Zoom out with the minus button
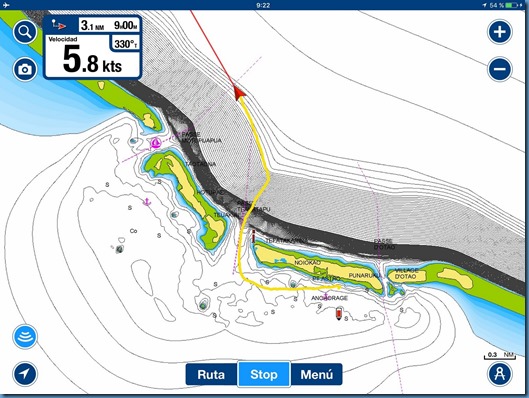 (x=500, y=69)
